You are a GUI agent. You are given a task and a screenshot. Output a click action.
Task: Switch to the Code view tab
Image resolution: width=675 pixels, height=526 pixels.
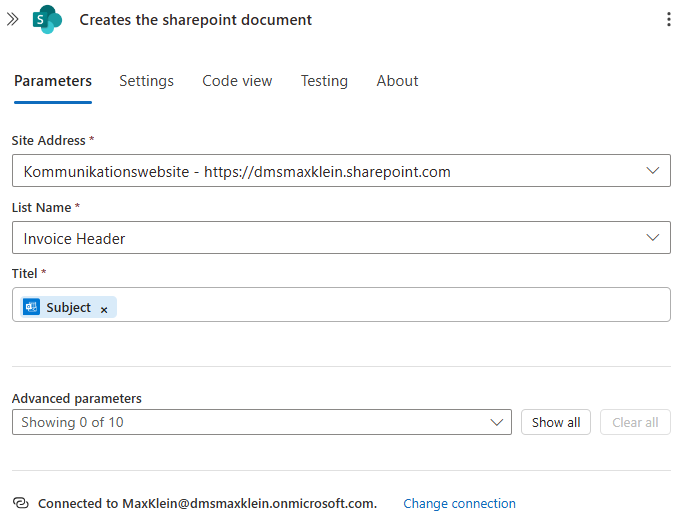tap(237, 81)
